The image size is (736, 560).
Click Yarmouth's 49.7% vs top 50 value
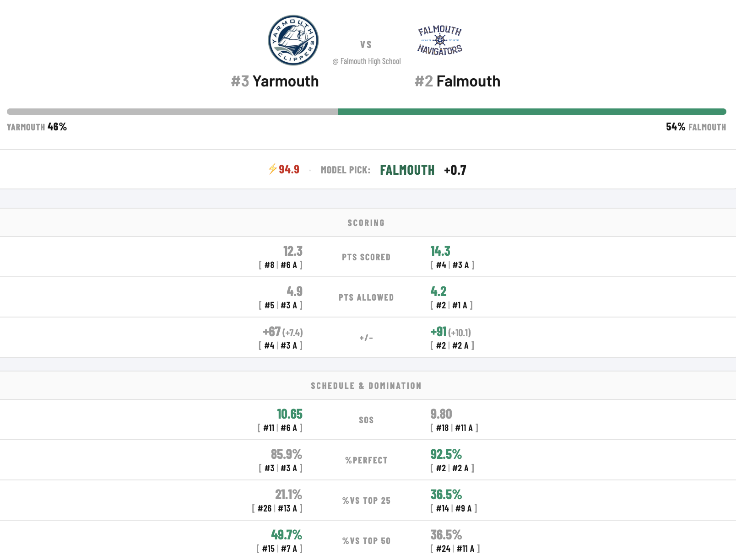coord(287,535)
